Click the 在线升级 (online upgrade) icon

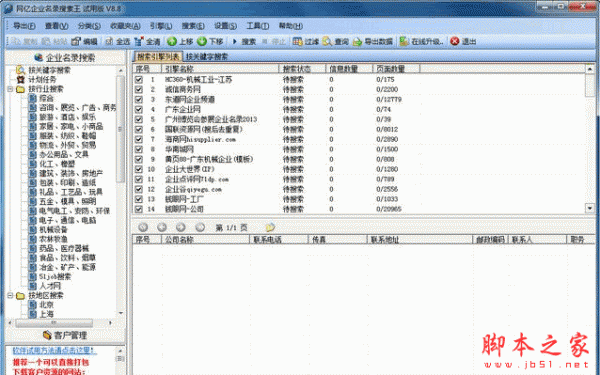pyautogui.click(x=404, y=41)
